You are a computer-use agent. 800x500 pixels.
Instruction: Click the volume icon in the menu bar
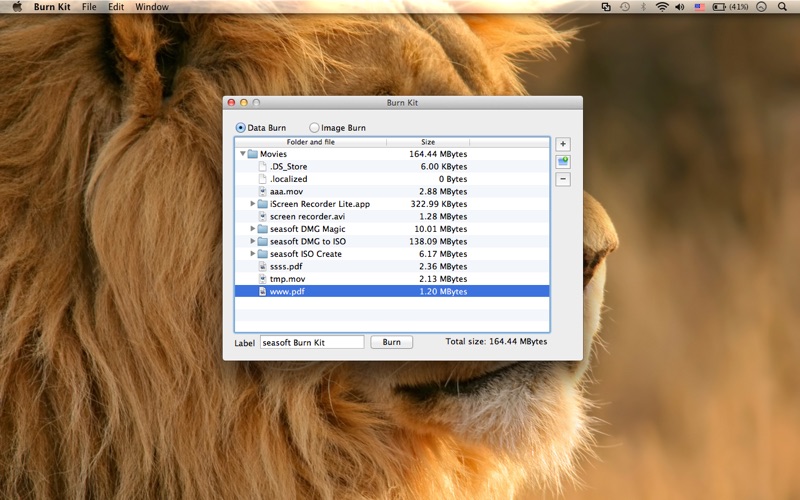click(x=680, y=7)
